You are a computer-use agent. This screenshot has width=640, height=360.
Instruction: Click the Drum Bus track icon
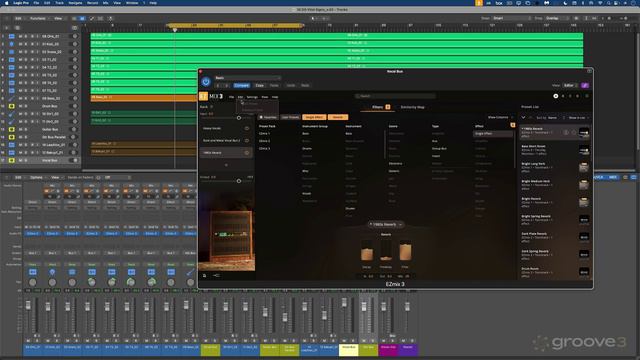pyautogui.click(x=12, y=106)
